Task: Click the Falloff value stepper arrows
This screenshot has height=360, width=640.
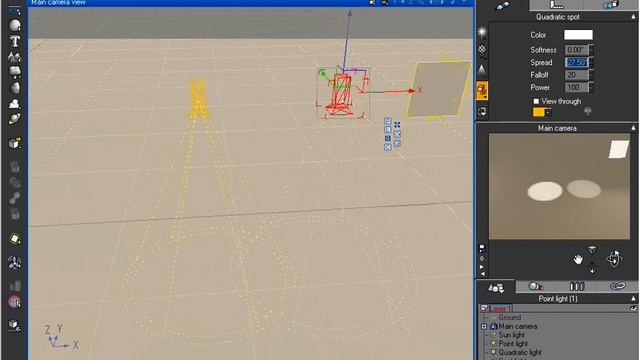Action: point(591,75)
